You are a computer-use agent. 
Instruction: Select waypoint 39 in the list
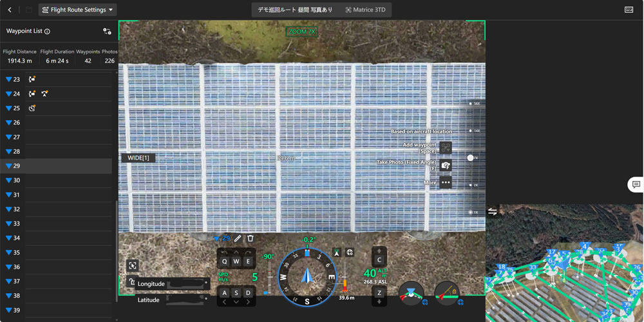pyautogui.click(x=56, y=310)
